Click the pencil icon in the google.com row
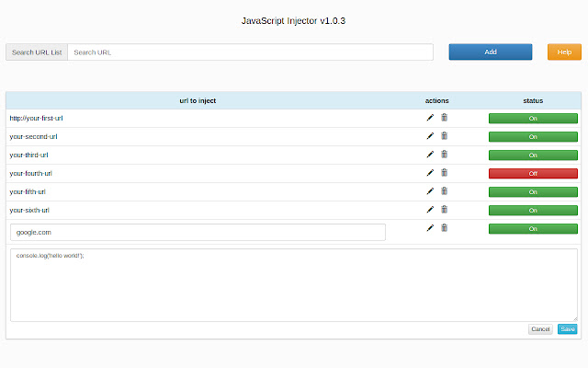The height and width of the screenshot is (368, 588). tap(430, 228)
